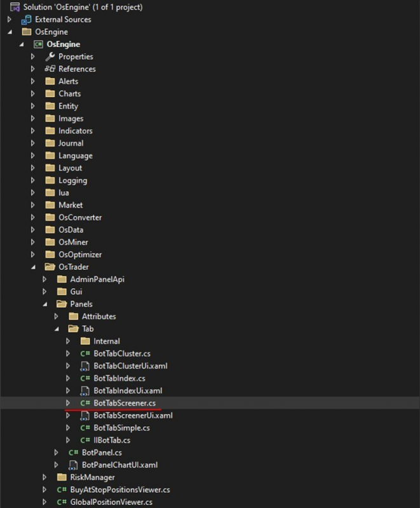Click the Solution 'OsEngine' icon

click(15, 7)
